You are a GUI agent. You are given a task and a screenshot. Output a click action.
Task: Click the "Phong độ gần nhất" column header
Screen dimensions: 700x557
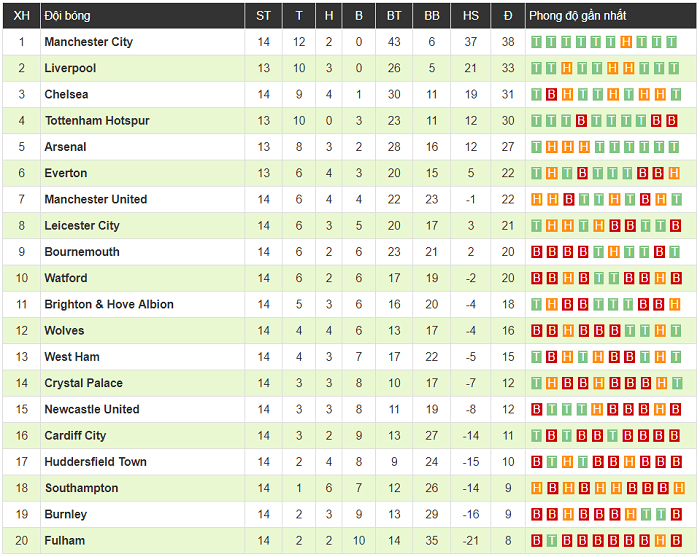(x=578, y=15)
